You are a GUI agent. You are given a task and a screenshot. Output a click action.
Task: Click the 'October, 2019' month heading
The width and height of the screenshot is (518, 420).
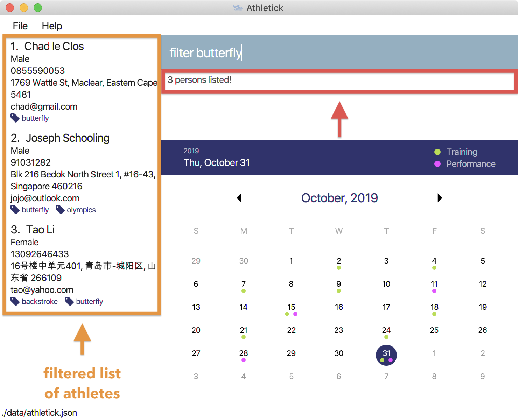(339, 198)
